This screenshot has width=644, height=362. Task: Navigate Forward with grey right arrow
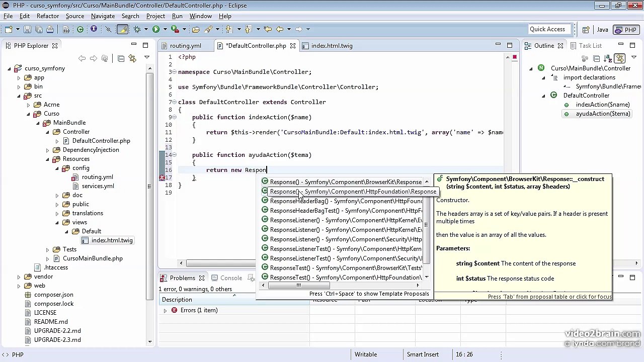pos(298,30)
